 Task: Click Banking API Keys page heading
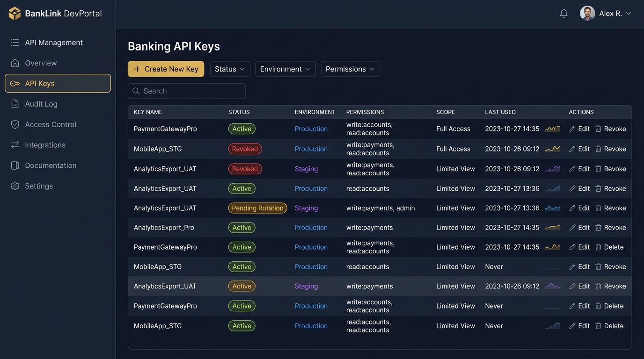click(x=174, y=46)
